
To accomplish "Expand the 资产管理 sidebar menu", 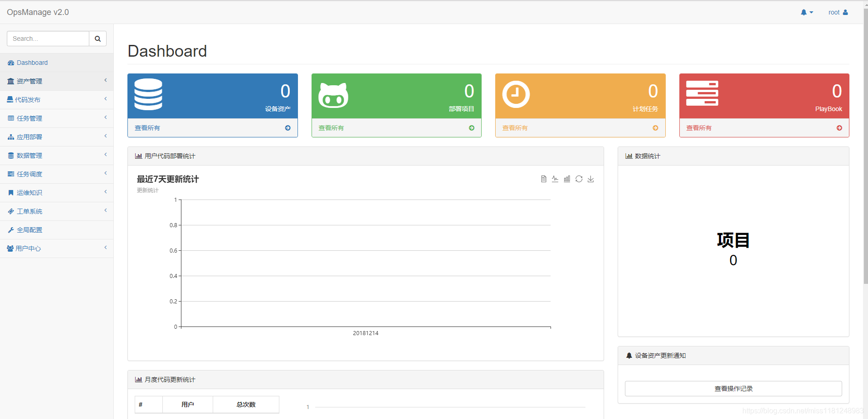I will (57, 81).
